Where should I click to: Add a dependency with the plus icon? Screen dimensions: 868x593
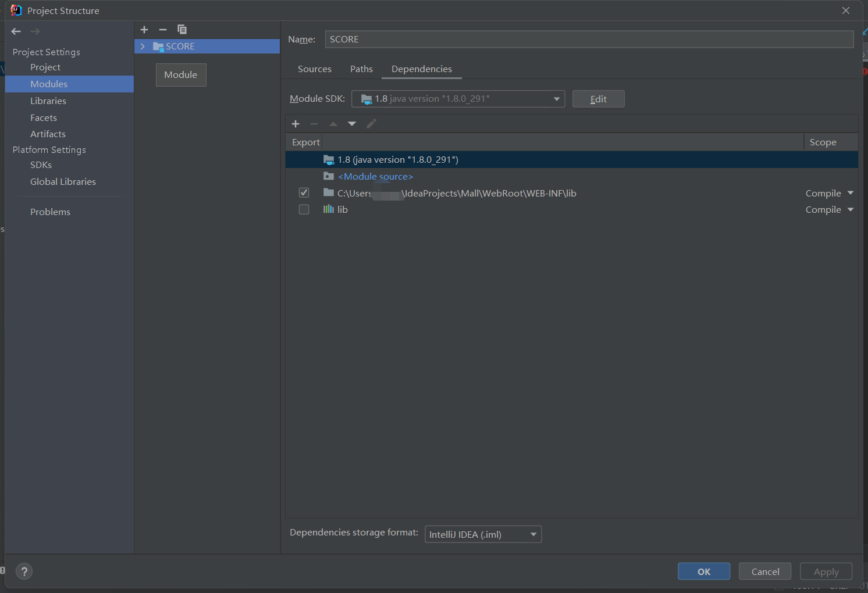296,124
